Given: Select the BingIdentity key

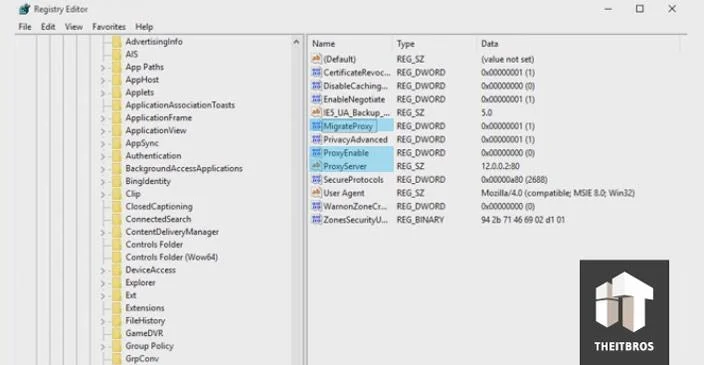Looking at the screenshot, I should coord(148,181).
